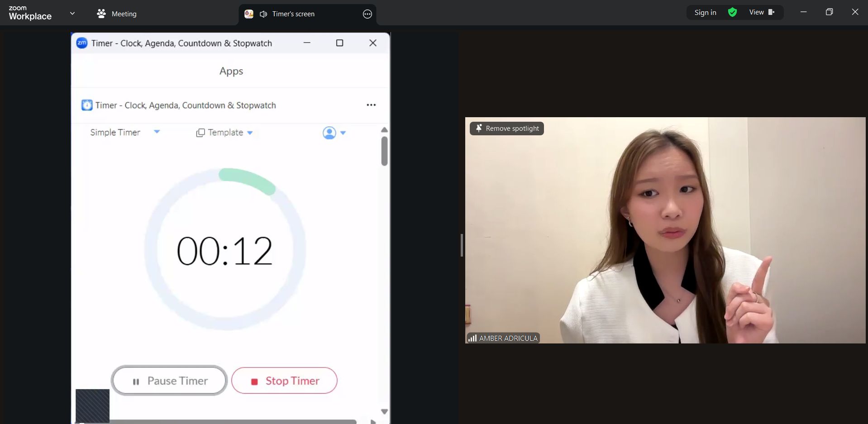Click the blue Timer clock app icon
The width and height of the screenshot is (868, 424).
coord(86,105)
